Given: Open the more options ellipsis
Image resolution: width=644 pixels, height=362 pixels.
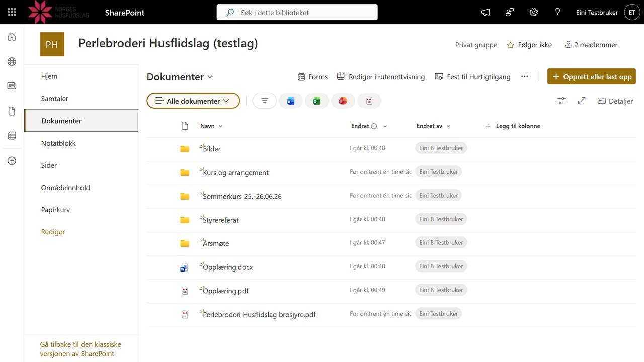Looking at the screenshot, I should coord(525,76).
